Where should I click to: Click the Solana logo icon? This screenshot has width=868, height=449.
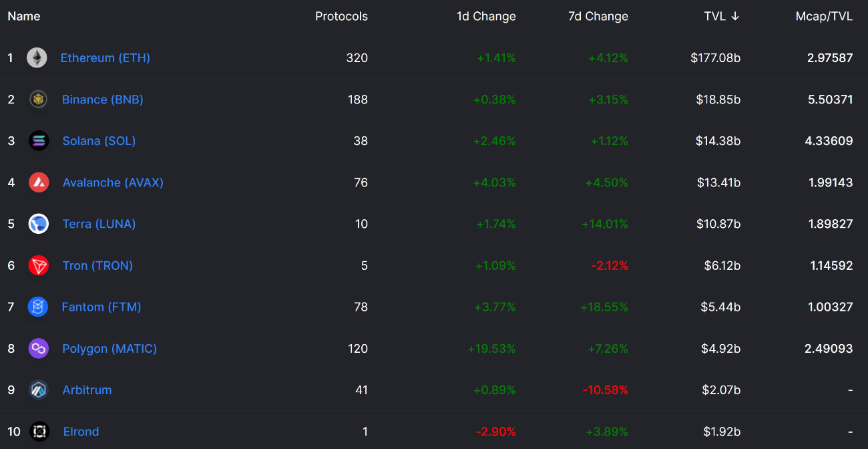[39, 141]
